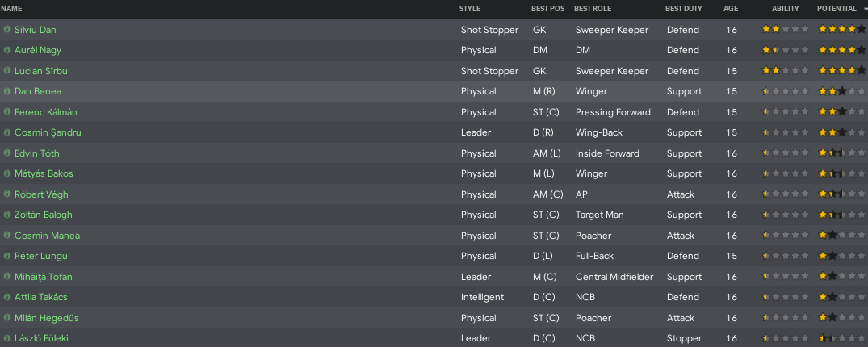Image resolution: width=868 pixels, height=347 pixels.
Task: Open Mátyás Bakos player profile
Action: (x=44, y=173)
